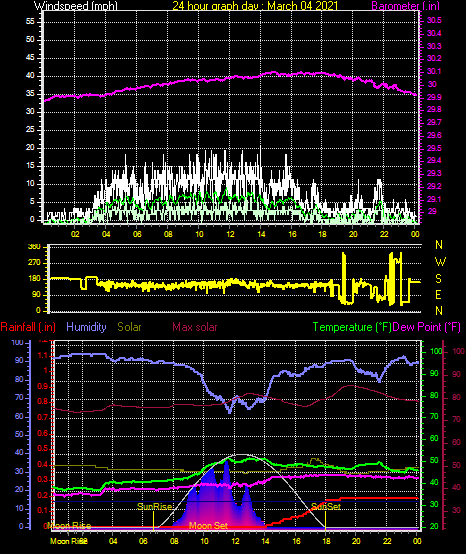The image size is (466, 554).
Task: Click 0.5 on the red rainfall axis
Action: (x=43, y=449)
